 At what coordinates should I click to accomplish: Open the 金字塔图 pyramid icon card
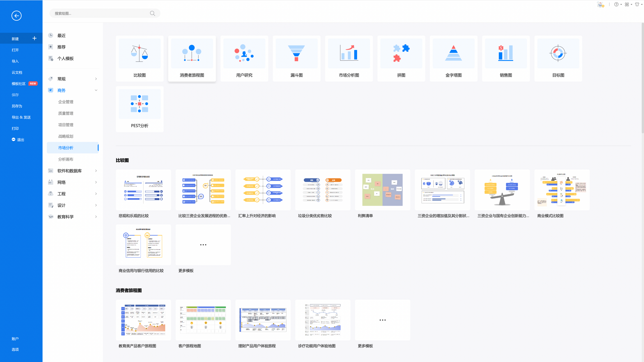click(454, 58)
